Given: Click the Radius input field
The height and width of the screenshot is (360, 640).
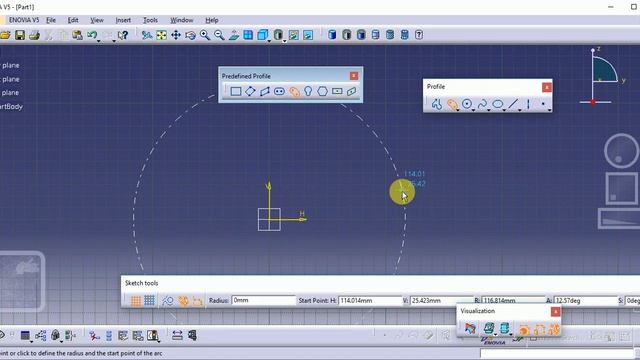Looking at the screenshot, I should [x=263, y=300].
